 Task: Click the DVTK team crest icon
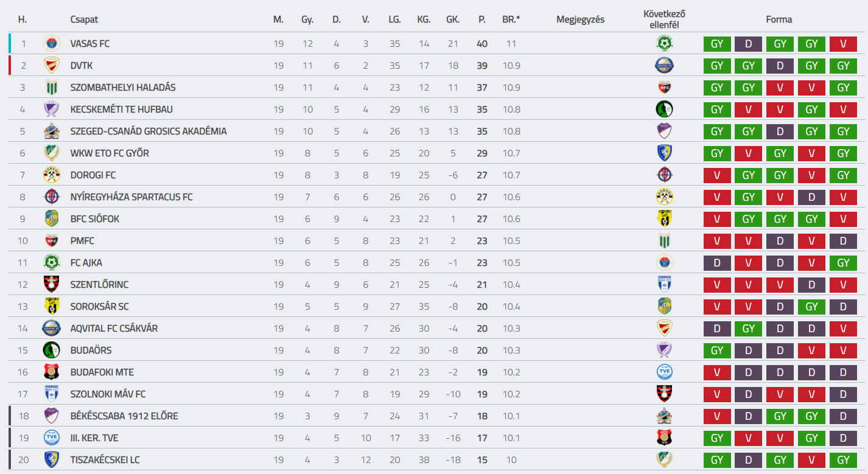[52, 65]
